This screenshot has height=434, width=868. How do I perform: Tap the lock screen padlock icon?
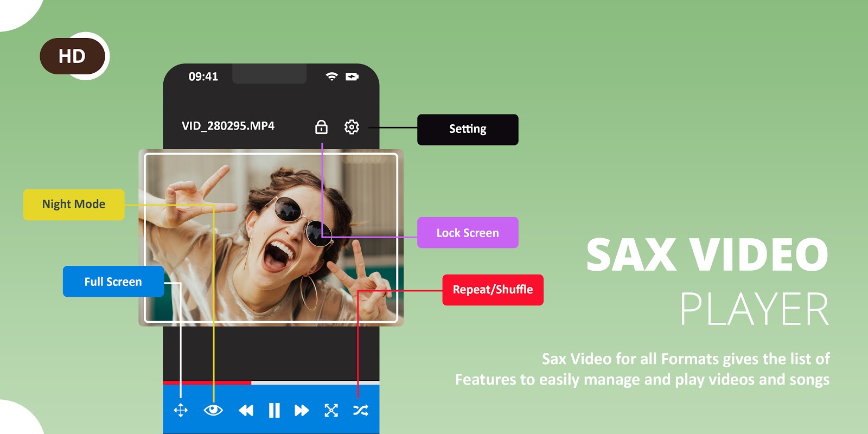pyautogui.click(x=322, y=127)
